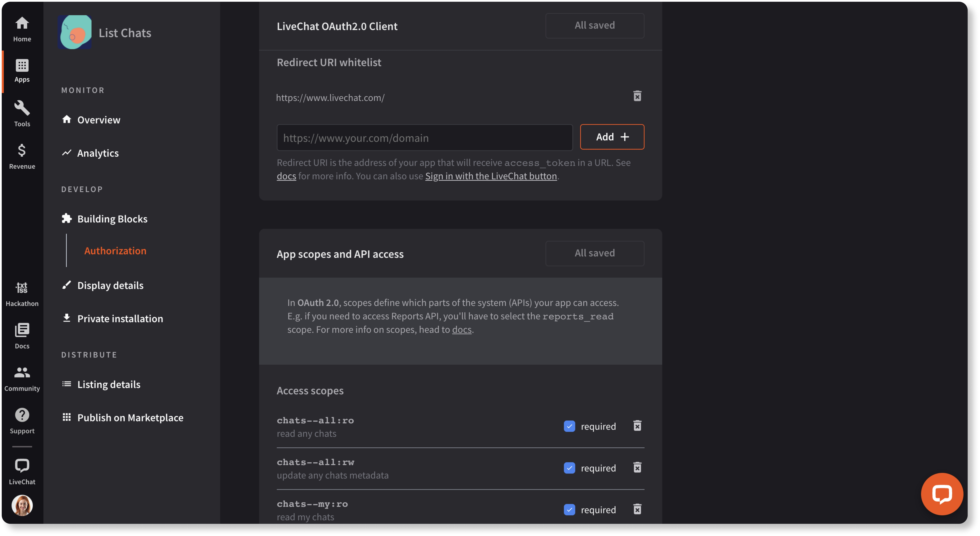Open the Private installation menu item
The height and width of the screenshot is (536, 980).
pyautogui.click(x=113, y=319)
